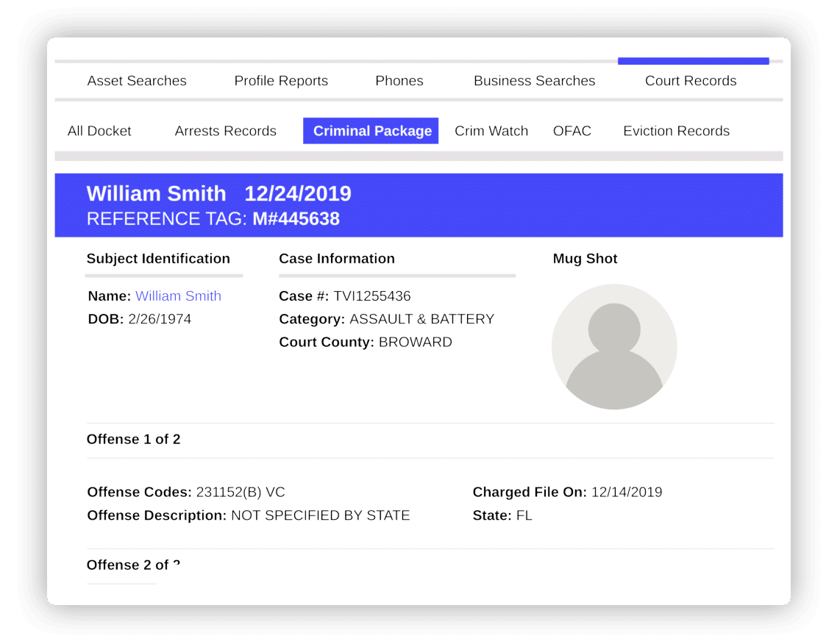
Task: Click the William Smith record header banner
Action: point(419,205)
